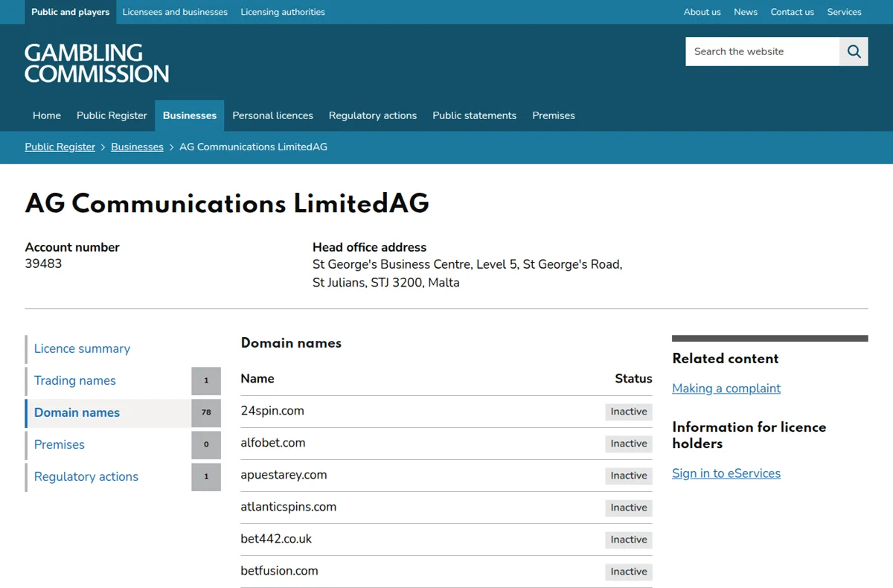
Task: Click account number 39483
Action: (43, 263)
